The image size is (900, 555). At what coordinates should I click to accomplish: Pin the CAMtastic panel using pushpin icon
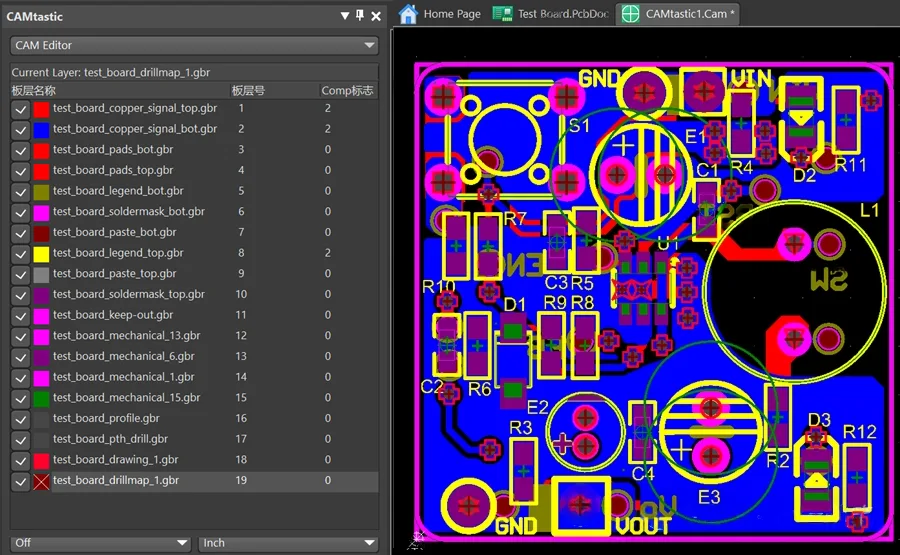click(360, 16)
